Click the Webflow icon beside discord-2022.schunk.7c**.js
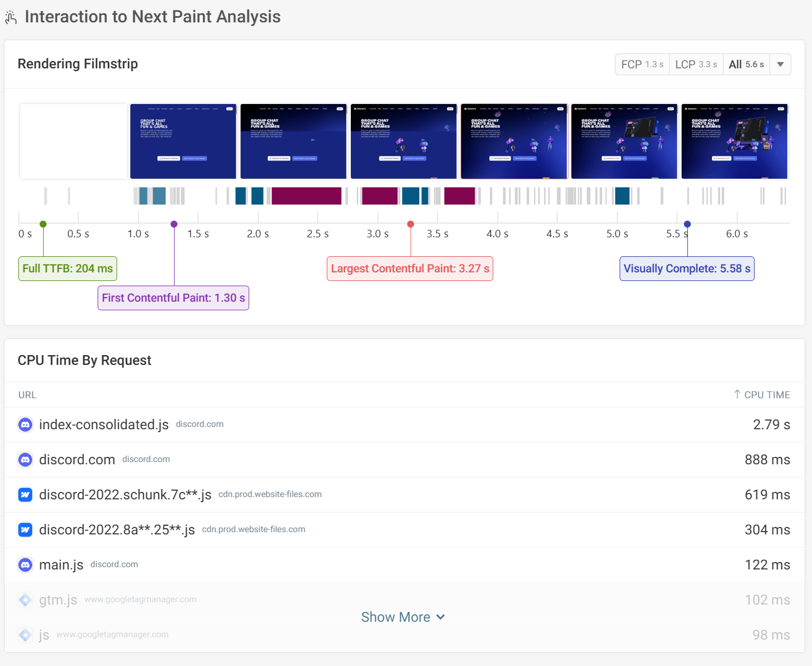The image size is (812, 666). [x=25, y=495]
